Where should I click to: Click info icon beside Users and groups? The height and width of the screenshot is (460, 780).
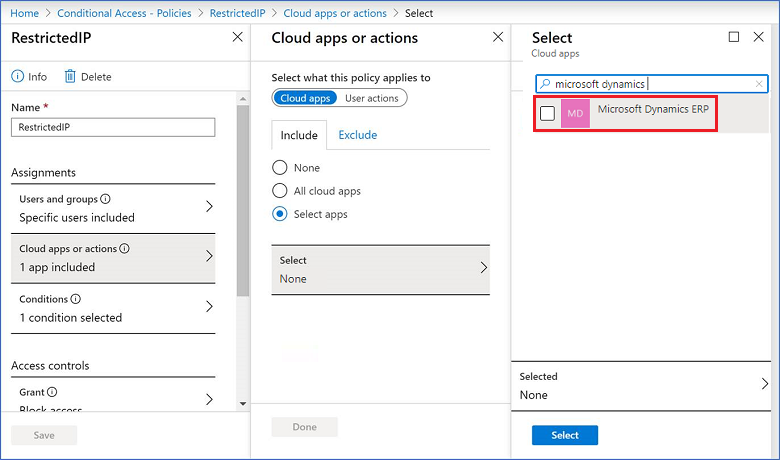106,199
